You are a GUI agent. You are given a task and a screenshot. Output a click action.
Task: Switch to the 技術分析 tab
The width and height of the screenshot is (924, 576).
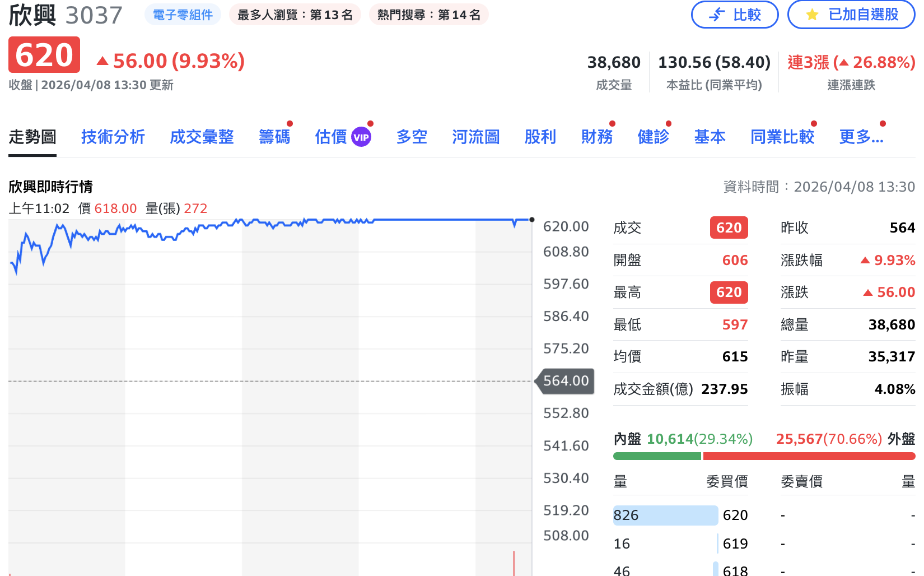click(x=113, y=137)
